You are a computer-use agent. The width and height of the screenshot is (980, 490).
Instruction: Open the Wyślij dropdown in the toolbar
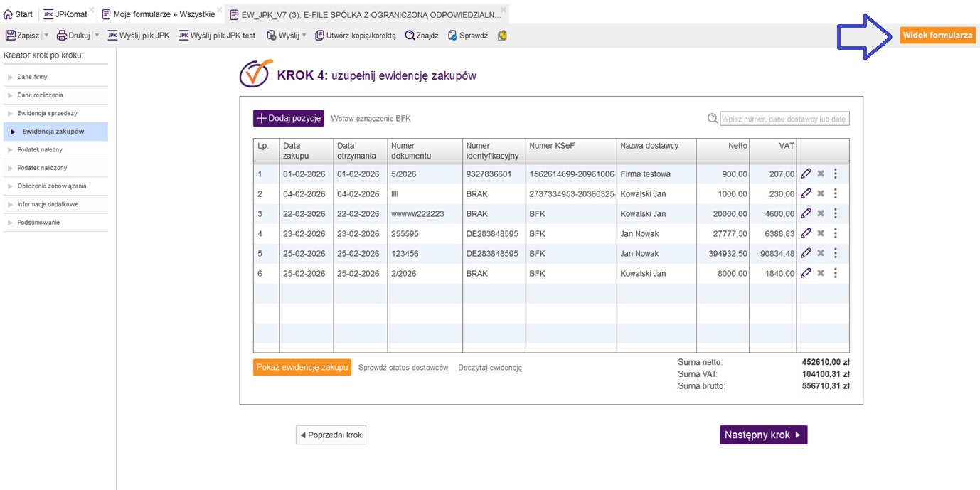coord(287,36)
